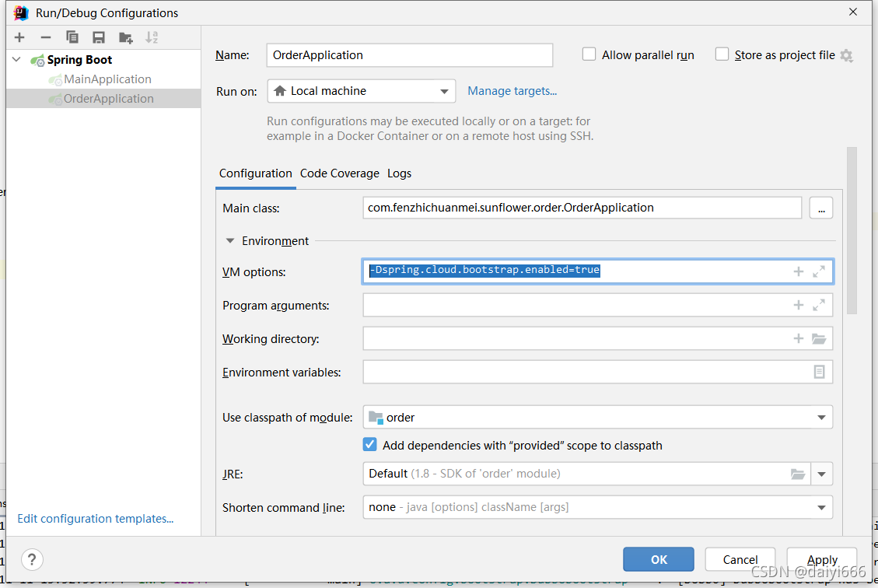Image resolution: width=878 pixels, height=588 pixels.
Task: Open Shorten command line dropdown
Action: (597, 507)
